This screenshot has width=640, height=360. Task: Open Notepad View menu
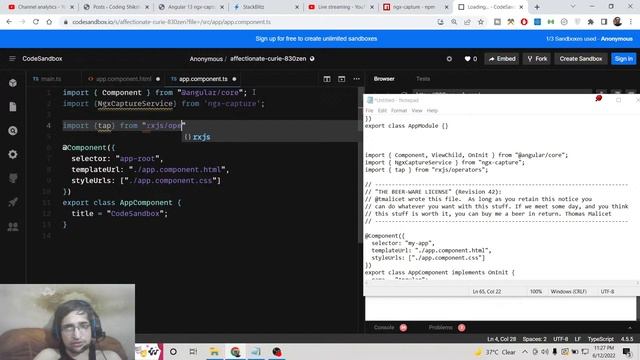click(417, 111)
